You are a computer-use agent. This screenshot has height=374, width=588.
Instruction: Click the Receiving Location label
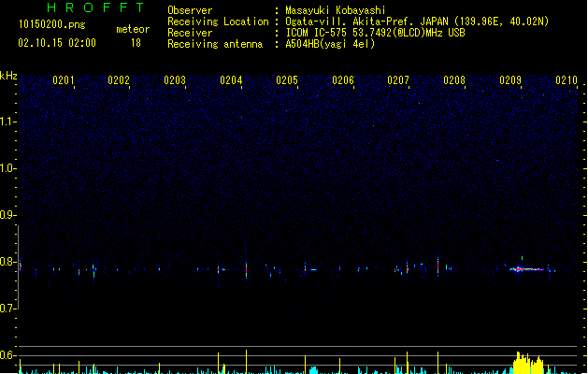pos(218,22)
